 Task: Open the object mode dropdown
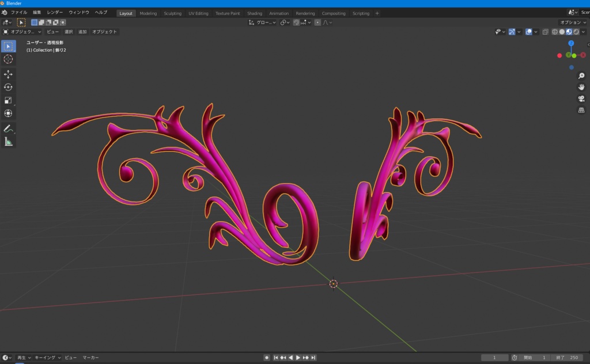coord(22,32)
